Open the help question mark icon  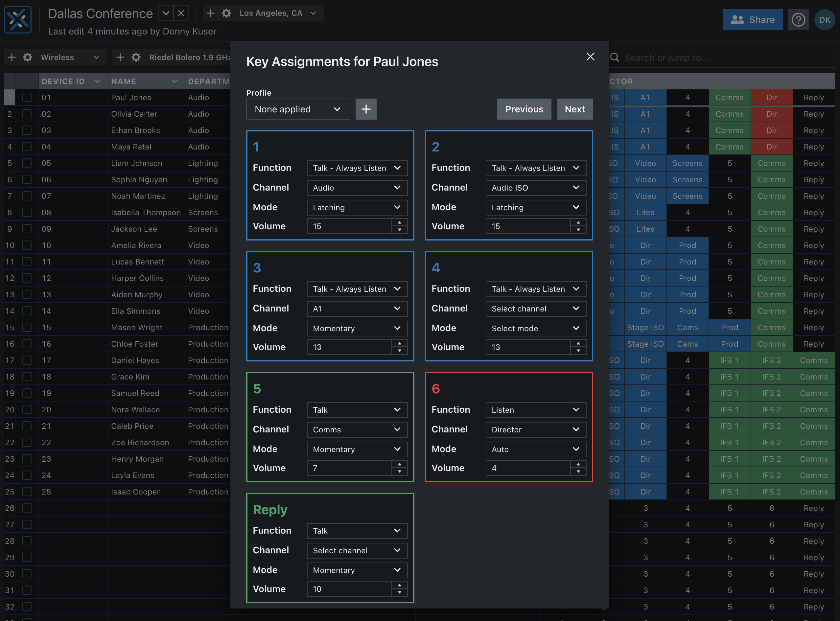click(x=798, y=20)
